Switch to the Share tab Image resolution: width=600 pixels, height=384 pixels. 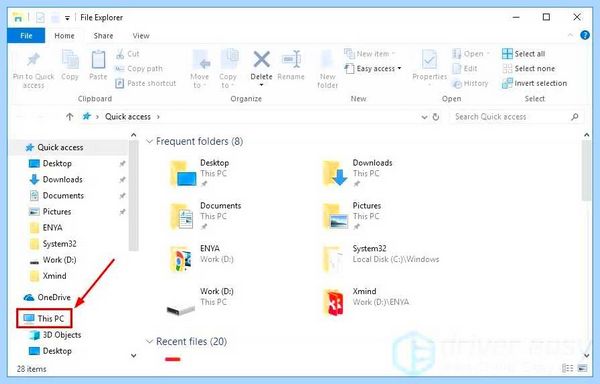(x=103, y=36)
